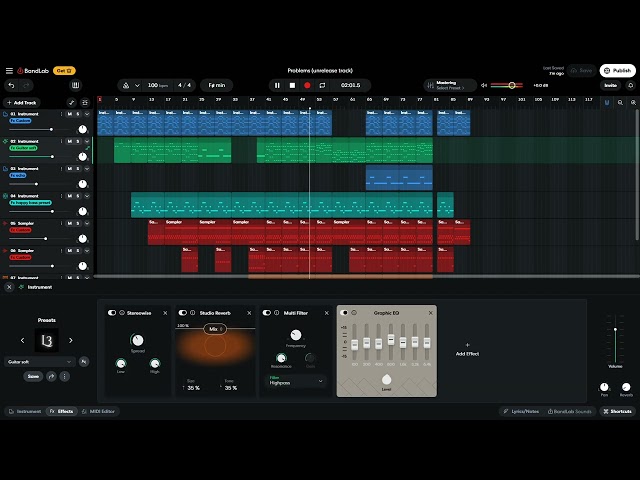Open the Highpass filter type dropdown
640x480 pixels.
coord(296,381)
